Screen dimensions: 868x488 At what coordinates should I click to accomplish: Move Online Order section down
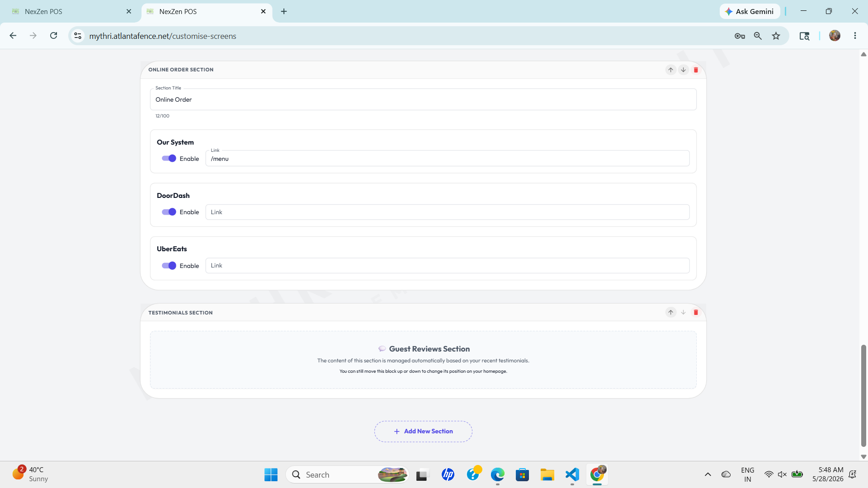683,70
